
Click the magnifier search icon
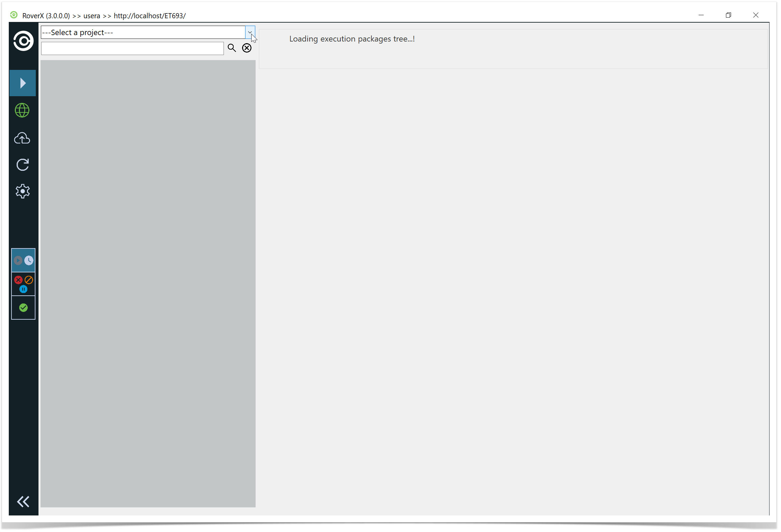(x=232, y=48)
